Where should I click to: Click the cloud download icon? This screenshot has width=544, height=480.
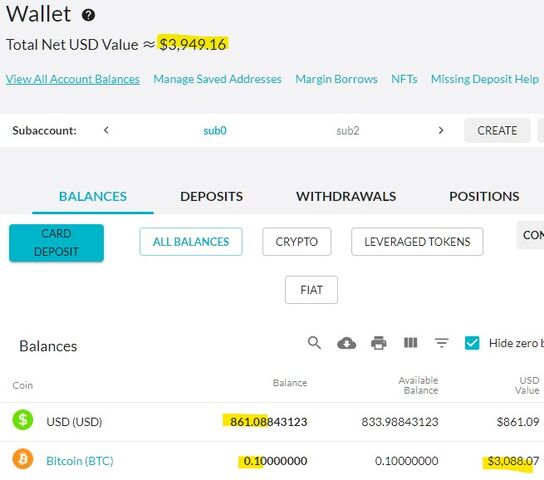[x=346, y=343]
